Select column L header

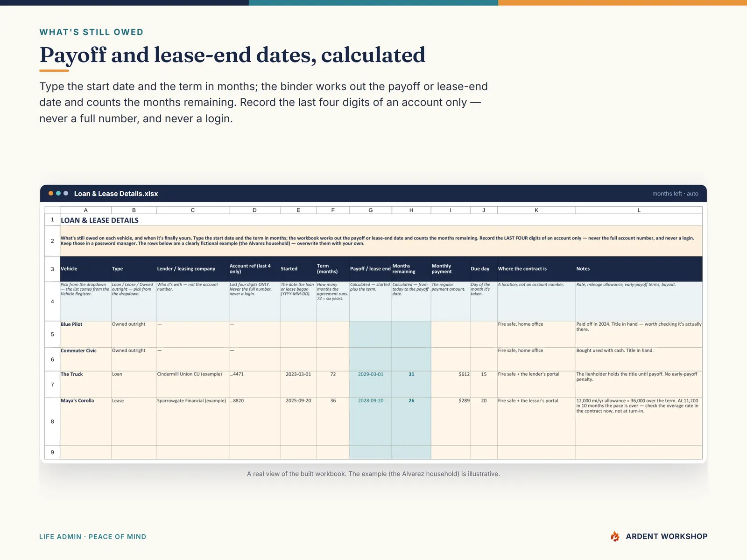(x=639, y=210)
